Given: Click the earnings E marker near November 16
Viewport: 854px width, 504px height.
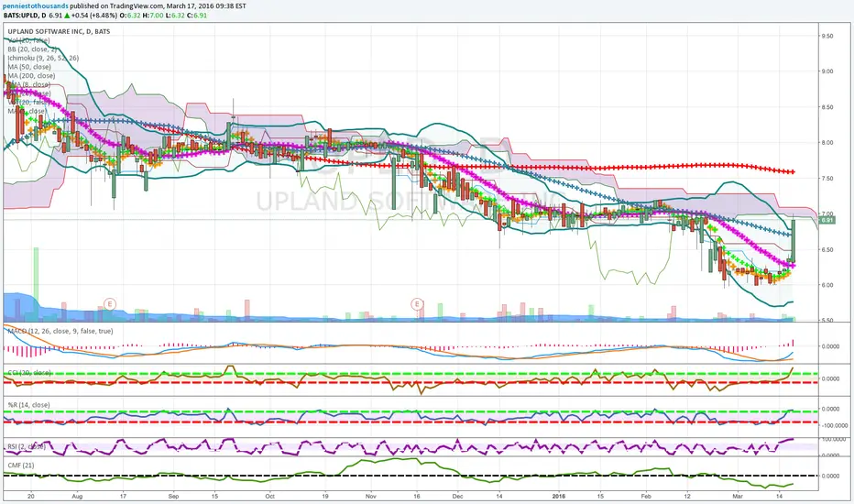Looking at the screenshot, I should [x=417, y=303].
